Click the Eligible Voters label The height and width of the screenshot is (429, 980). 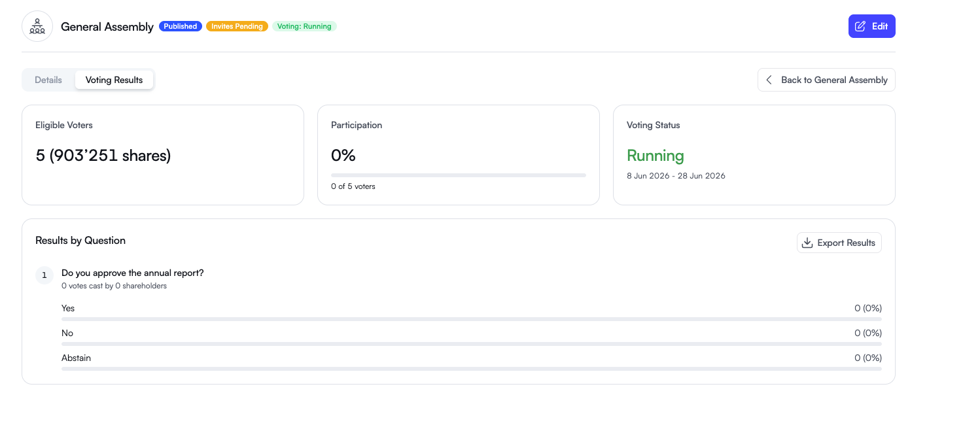tap(64, 125)
